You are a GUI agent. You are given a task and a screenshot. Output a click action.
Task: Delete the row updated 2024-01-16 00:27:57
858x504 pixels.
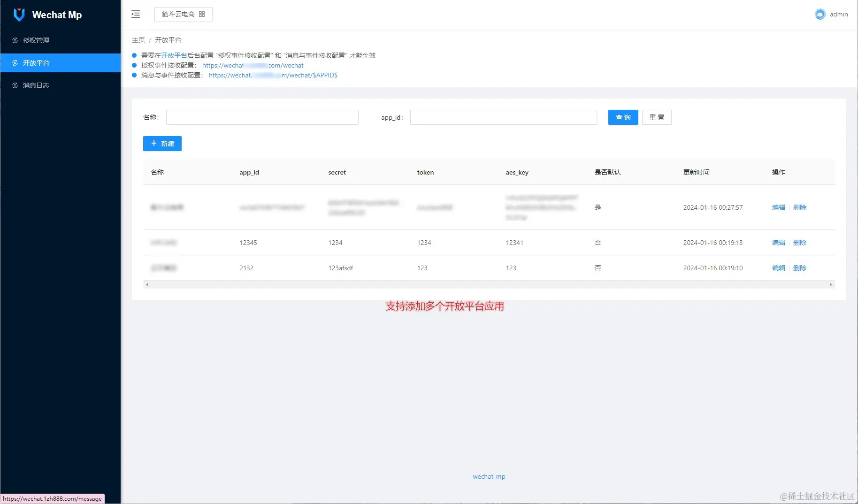click(x=800, y=207)
